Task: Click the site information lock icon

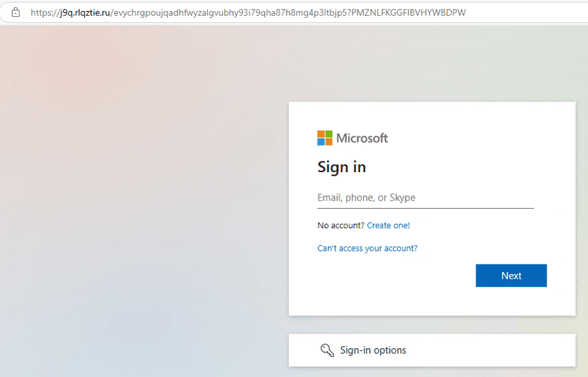Action: pos(15,13)
